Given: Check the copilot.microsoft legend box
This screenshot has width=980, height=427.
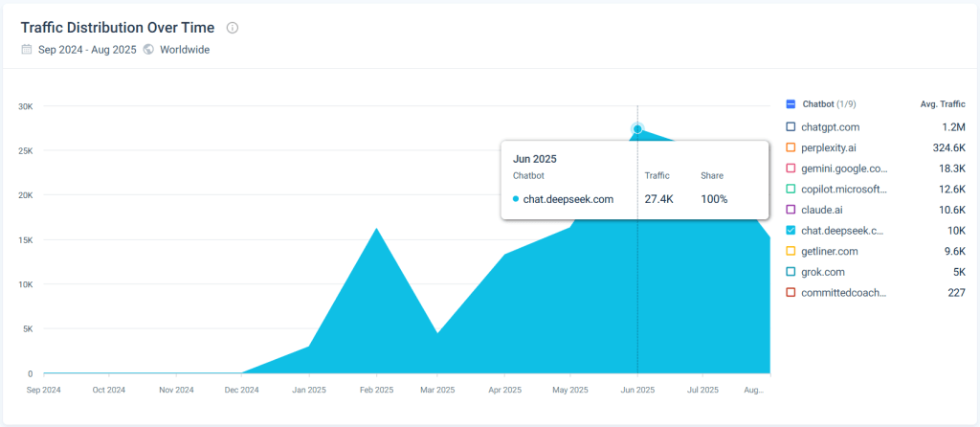Looking at the screenshot, I should point(791,189).
